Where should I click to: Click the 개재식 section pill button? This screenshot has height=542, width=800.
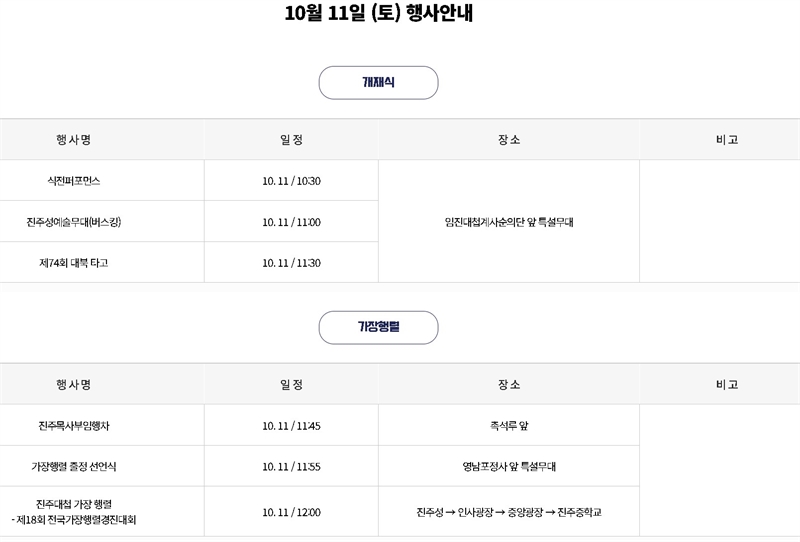(378, 82)
